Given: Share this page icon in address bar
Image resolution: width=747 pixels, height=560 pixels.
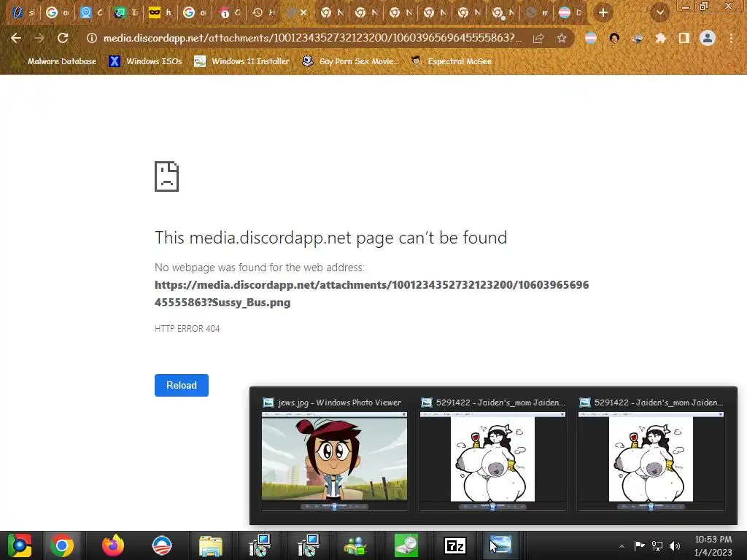Looking at the screenshot, I should [538, 38].
